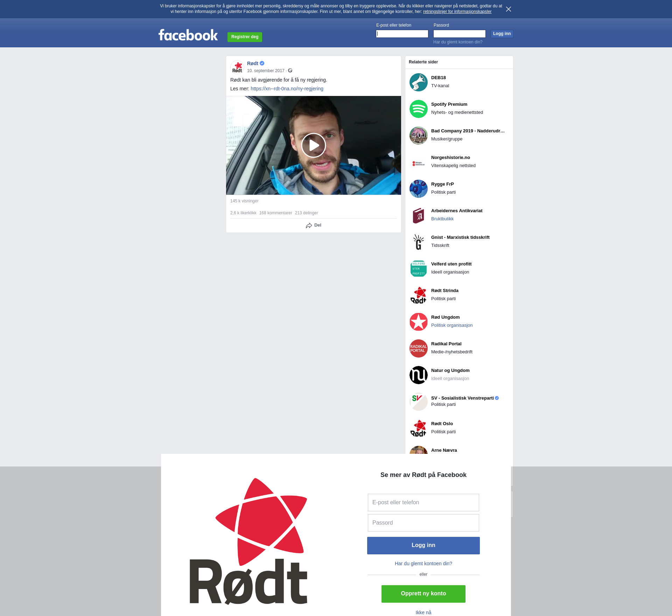Play the Rødt video
The height and width of the screenshot is (616, 672).
coord(313,145)
